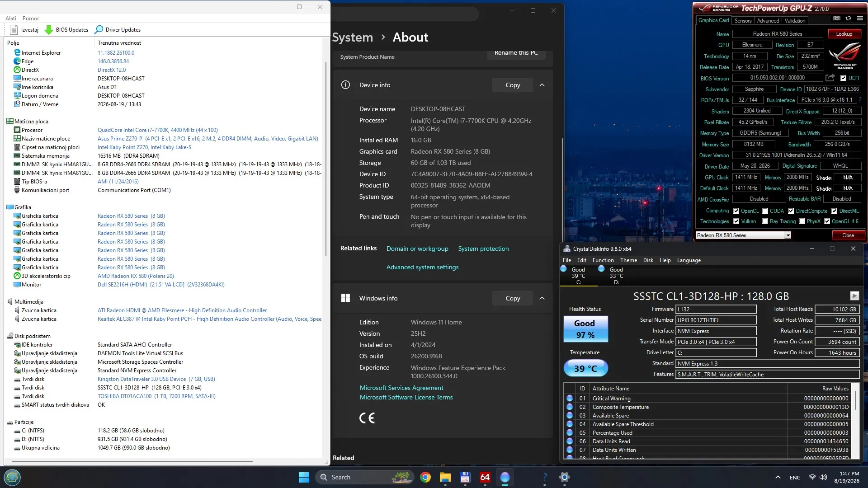
Task: Open the Windows Start menu
Action: point(304,477)
